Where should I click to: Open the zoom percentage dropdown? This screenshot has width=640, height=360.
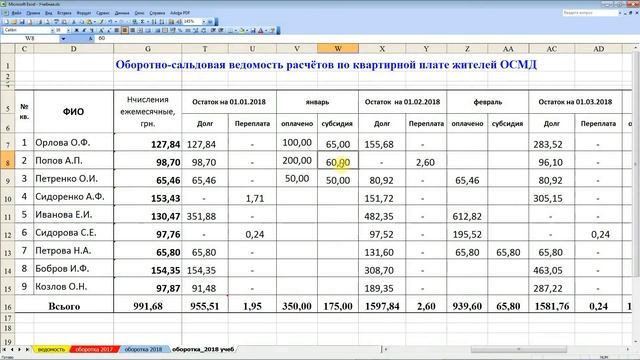point(204,21)
